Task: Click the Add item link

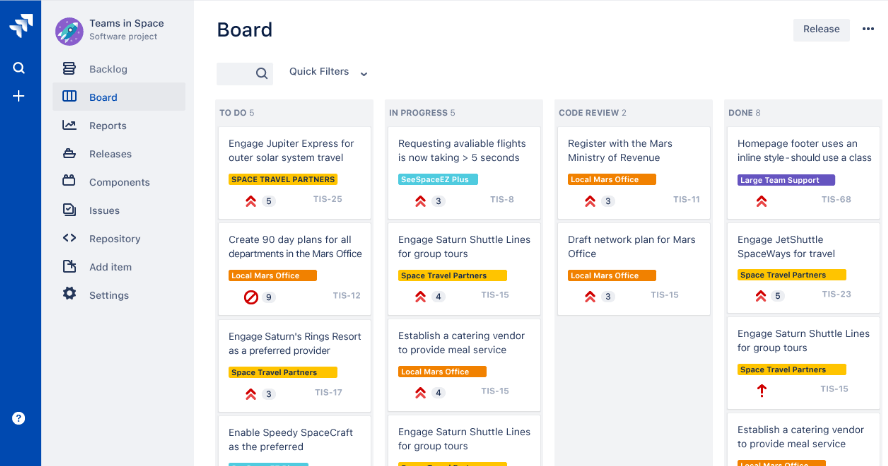Action: pos(110,267)
